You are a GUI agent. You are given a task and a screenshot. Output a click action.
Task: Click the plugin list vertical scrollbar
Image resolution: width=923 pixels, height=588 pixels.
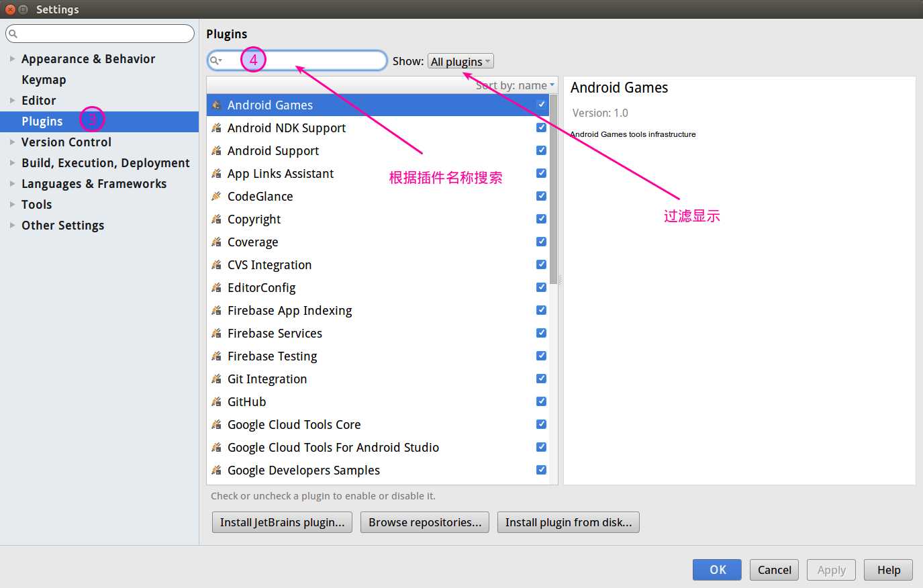click(553, 189)
